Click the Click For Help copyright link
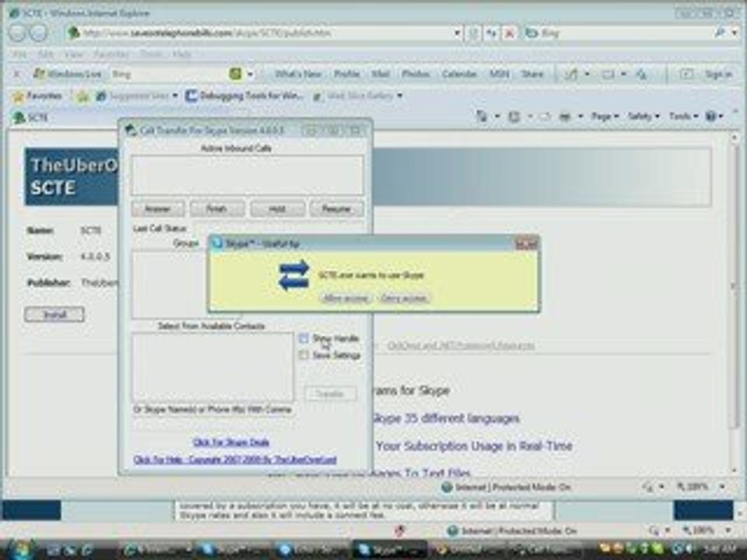The image size is (747, 560). pyautogui.click(x=235, y=460)
